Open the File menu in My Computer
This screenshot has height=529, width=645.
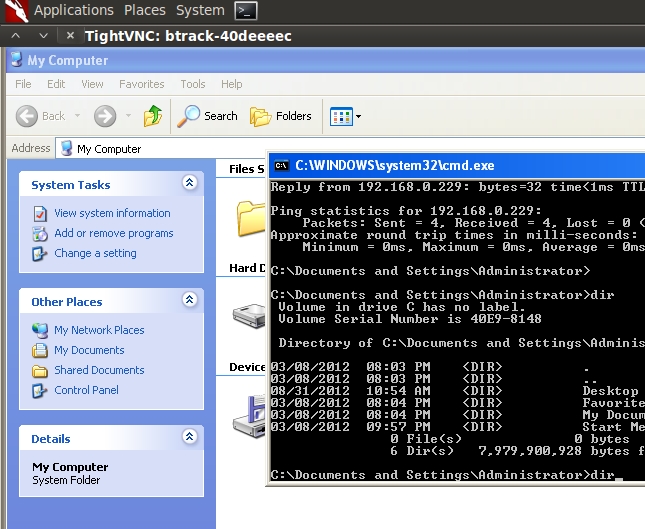click(x=23, y=84)
